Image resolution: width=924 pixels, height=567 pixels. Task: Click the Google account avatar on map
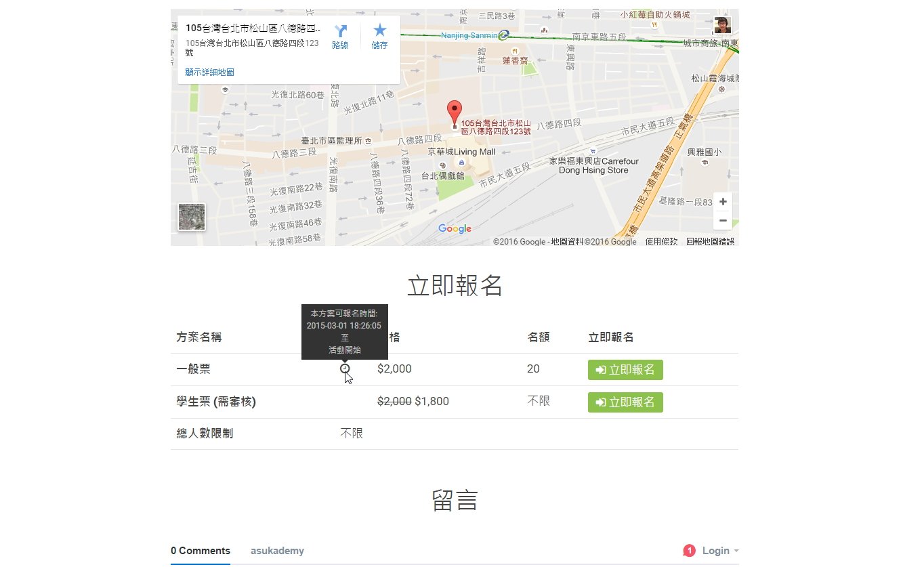722,26
